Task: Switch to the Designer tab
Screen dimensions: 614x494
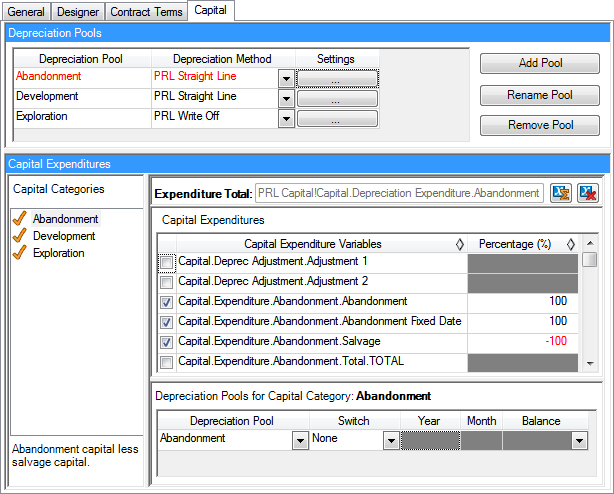Action: pyautogui.click(x=78, y=12)
